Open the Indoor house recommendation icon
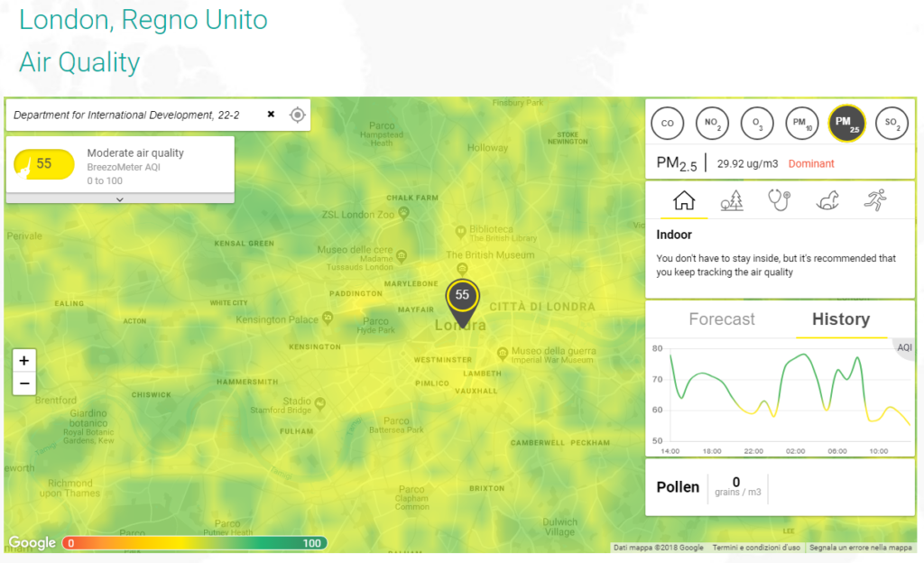 (x=684, y=200)
